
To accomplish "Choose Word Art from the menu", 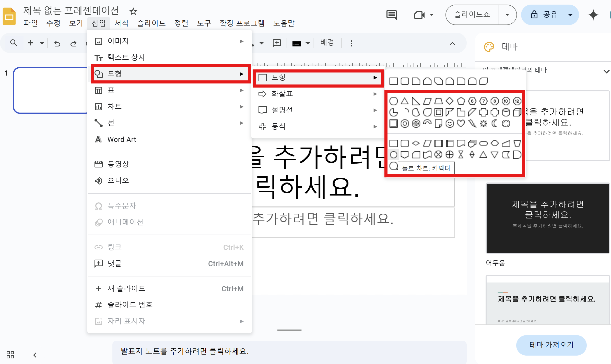I will (170, 139).
